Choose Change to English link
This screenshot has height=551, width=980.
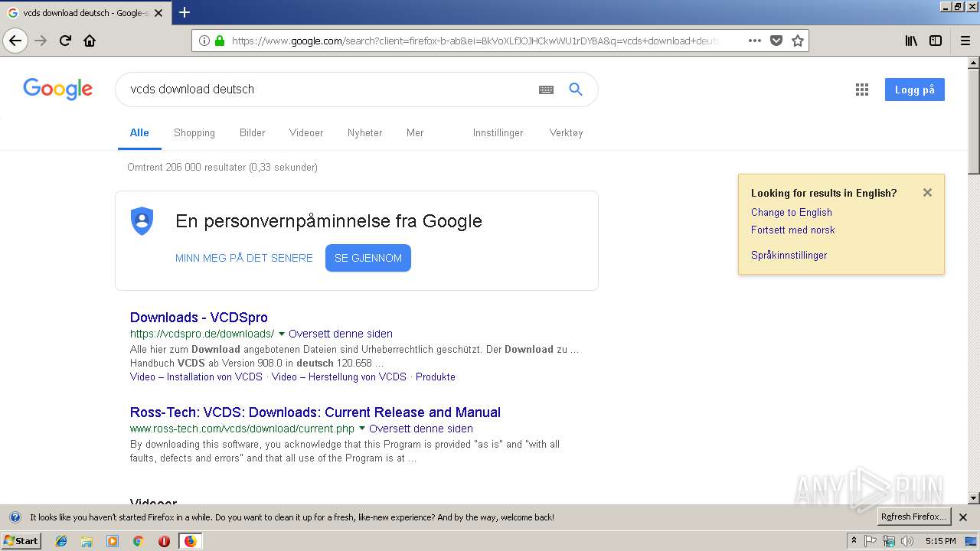[x=792, y=212]
